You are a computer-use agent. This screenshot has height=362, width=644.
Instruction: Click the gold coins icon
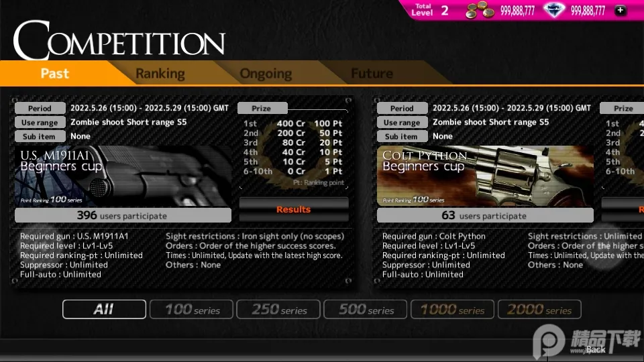point(479,10)
